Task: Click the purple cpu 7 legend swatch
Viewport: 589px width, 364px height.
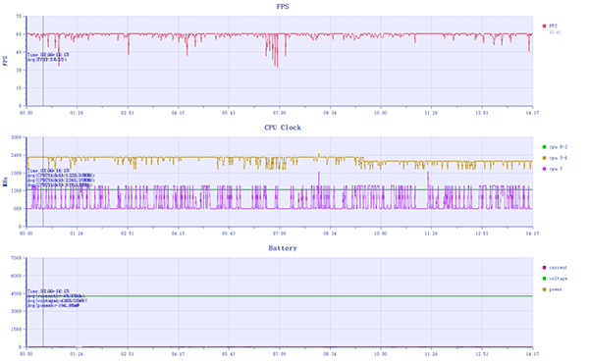Action: coord(544,169)
